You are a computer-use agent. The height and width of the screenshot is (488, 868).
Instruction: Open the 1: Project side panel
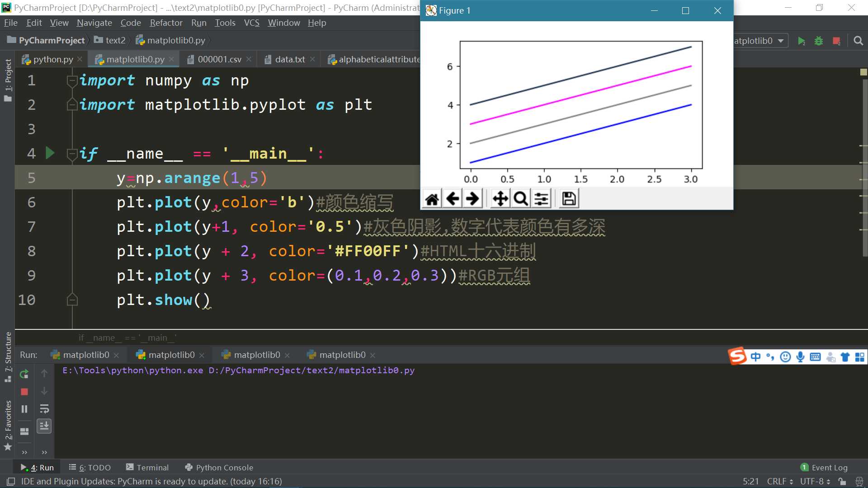point(8,80)
